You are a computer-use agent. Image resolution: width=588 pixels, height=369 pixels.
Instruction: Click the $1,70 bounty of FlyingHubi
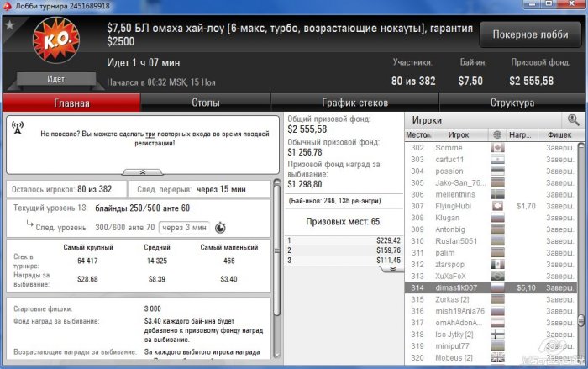pos(526,206)
